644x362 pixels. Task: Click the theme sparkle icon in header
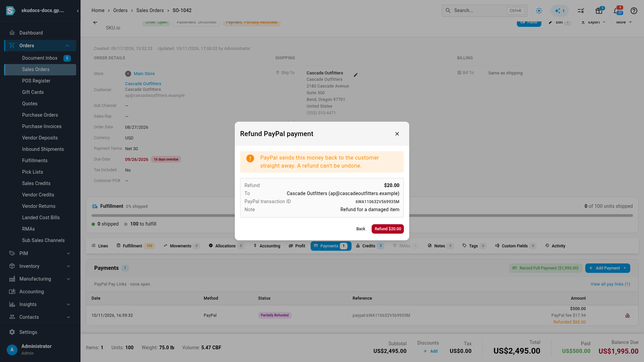[x=539, y=11]
